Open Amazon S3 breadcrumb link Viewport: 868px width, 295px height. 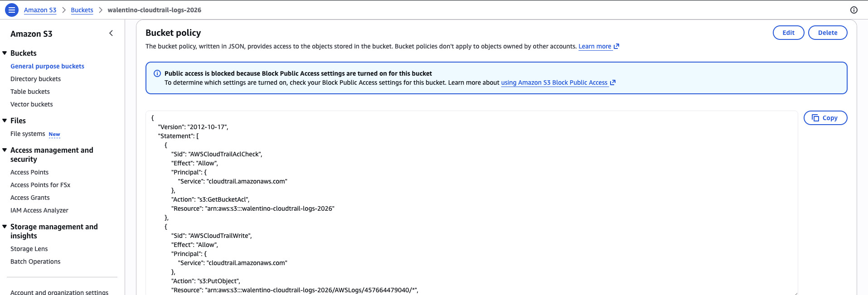pos(40,10)
